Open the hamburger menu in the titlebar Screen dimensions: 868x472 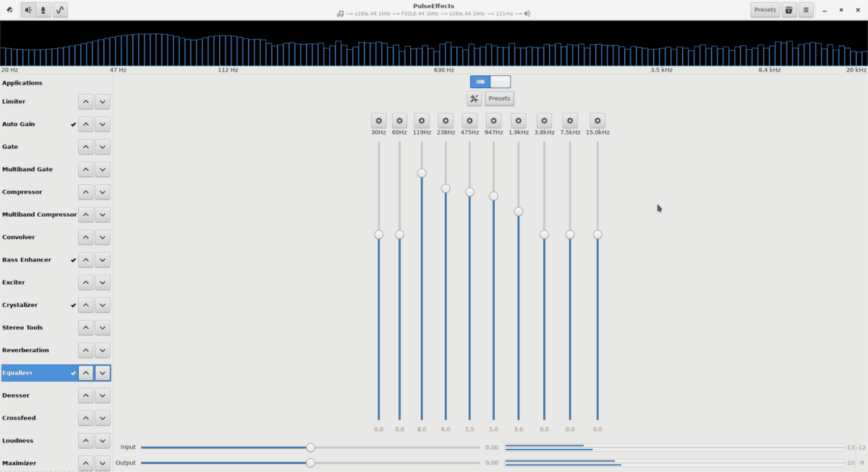pos(805,9)
